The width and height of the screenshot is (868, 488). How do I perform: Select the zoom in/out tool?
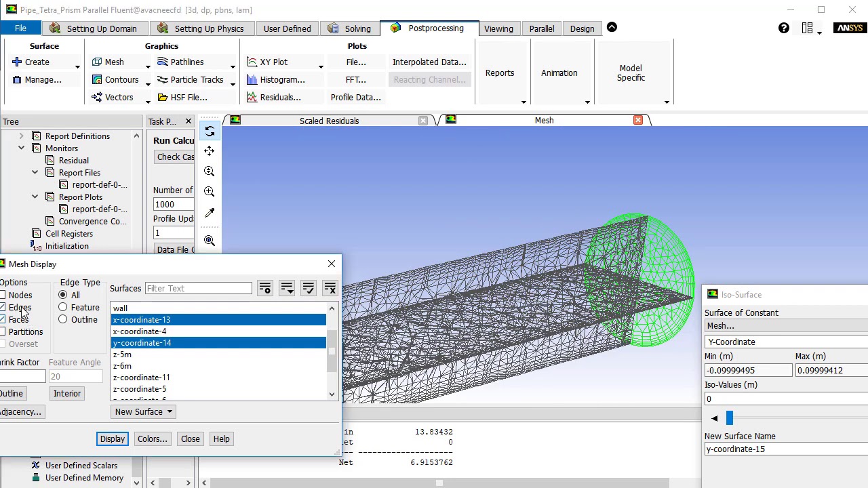(210, 171)
